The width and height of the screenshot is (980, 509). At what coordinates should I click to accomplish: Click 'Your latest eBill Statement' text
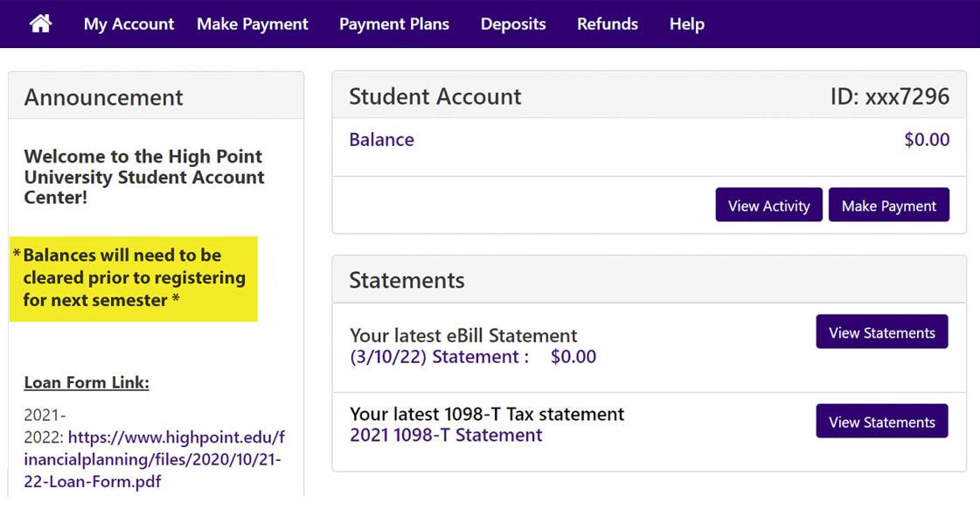(463, 335)
